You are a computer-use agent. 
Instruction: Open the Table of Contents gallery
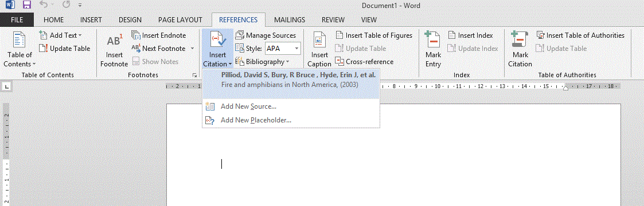pyautogui.click(x=19, y=49)
